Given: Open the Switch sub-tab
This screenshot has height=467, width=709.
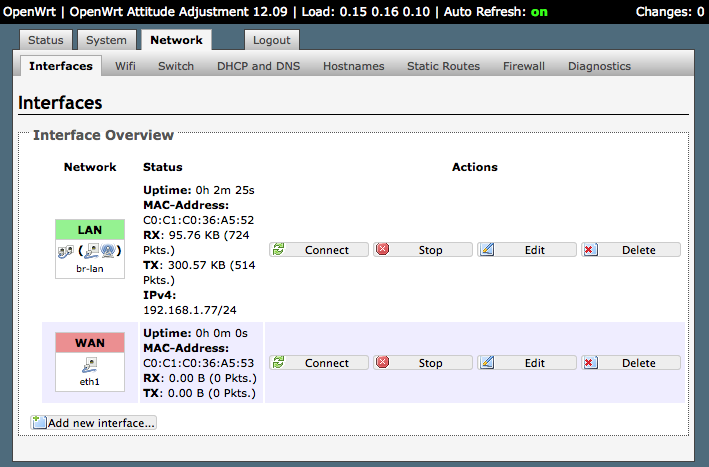Looking at the screenshot, I should pyautogui.click(x=176, y=66).
